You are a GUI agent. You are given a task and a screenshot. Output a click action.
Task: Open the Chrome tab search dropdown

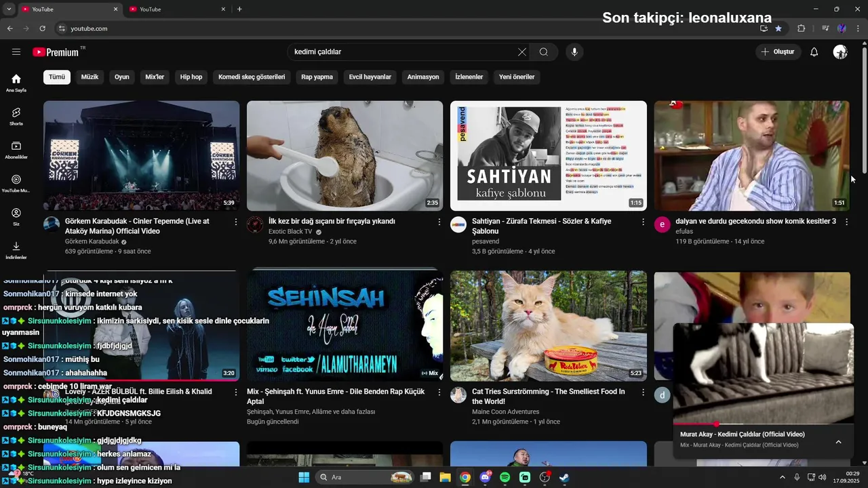point(9,9)
